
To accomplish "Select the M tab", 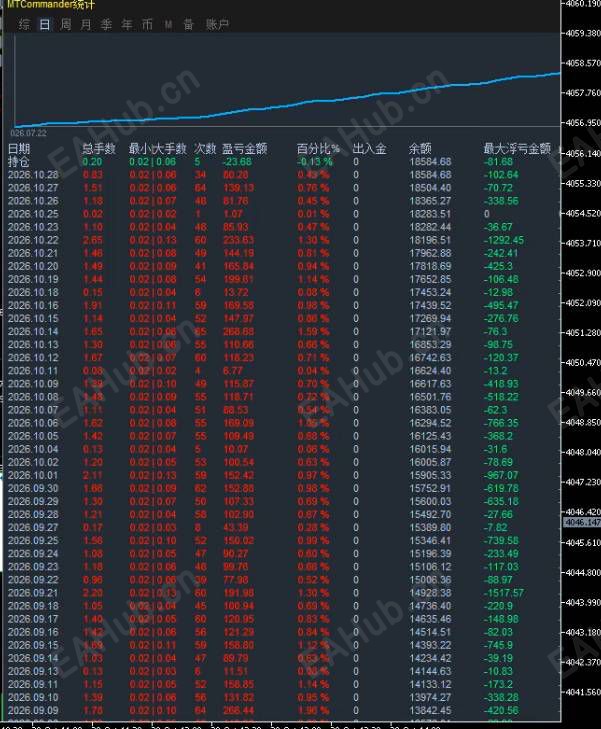I will tap(168, 25).
